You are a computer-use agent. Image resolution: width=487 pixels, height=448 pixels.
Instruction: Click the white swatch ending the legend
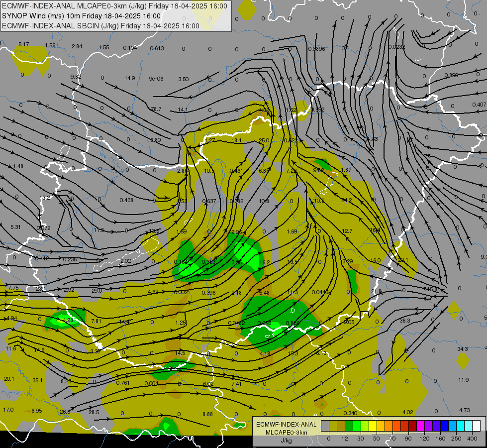(x=476, y=426)
